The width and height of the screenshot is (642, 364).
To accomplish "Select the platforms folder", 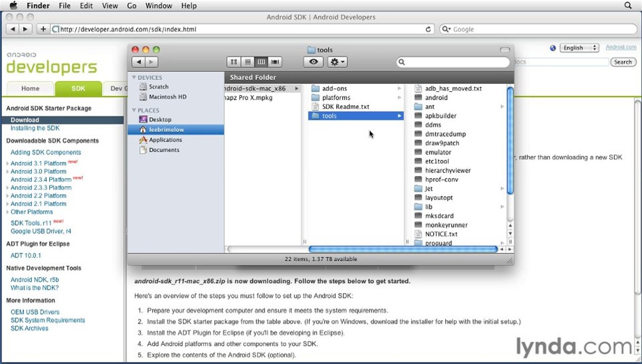I will point(356,98).
